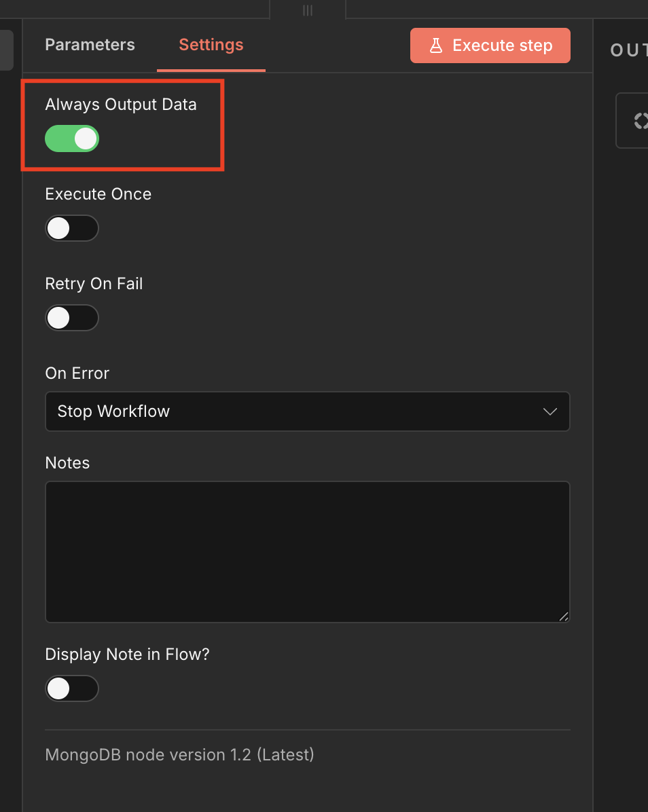The image size is (648, 812).
Task: Click the chevron arrow beside Stop Workflow
Action: pyautogui.click(x=550, y=411)
